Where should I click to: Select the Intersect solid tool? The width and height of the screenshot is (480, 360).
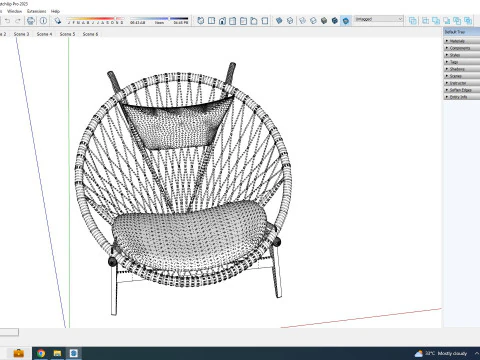(x=426, y=21)
